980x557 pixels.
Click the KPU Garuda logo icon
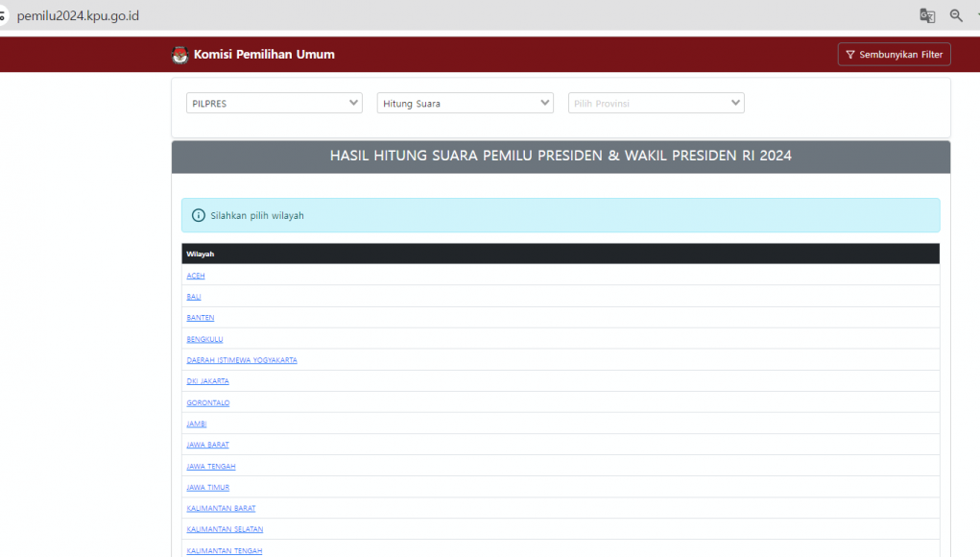pos(179,55)
